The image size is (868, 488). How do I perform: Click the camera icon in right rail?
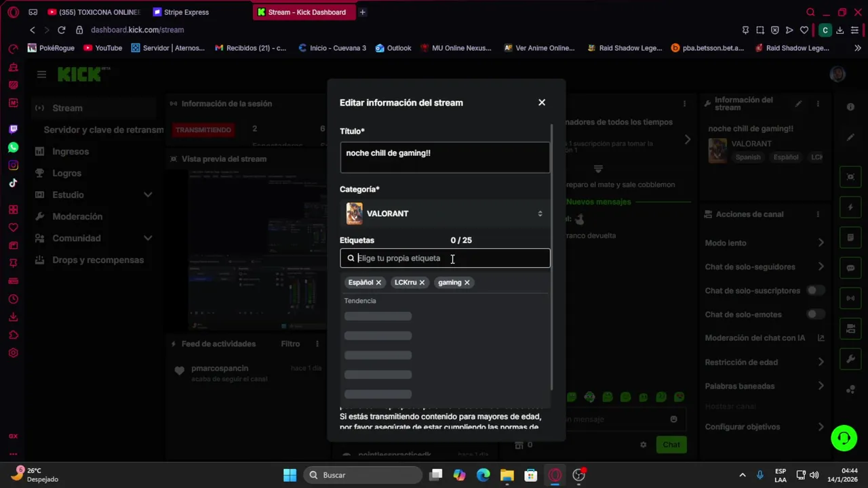pos(850,329)
